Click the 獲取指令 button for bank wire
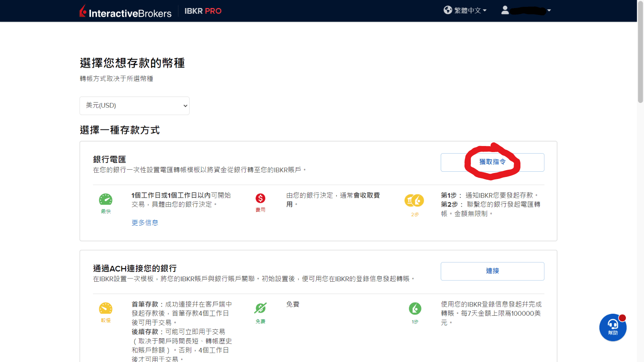Screen dimensions: 644x362 tap(492, 162)
